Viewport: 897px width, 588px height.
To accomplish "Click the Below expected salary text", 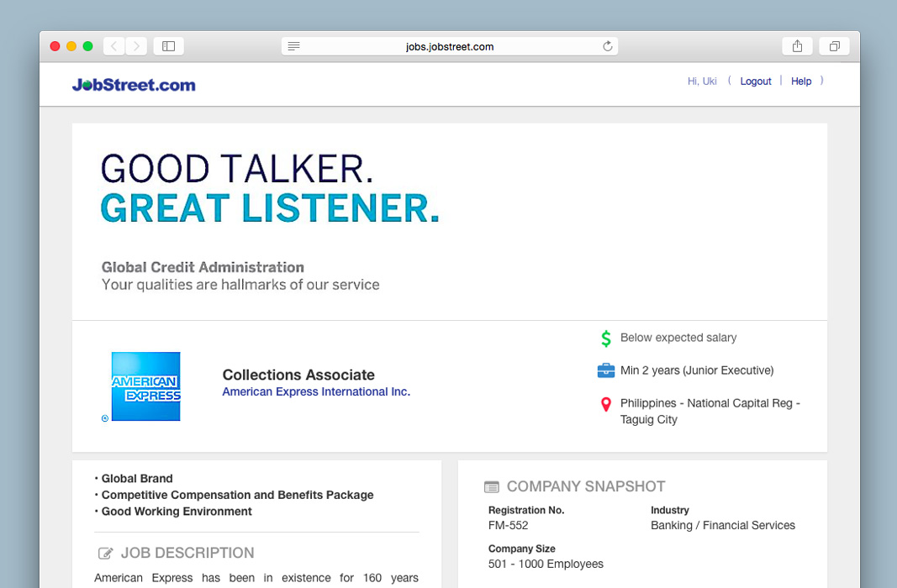I will (678, 338).
